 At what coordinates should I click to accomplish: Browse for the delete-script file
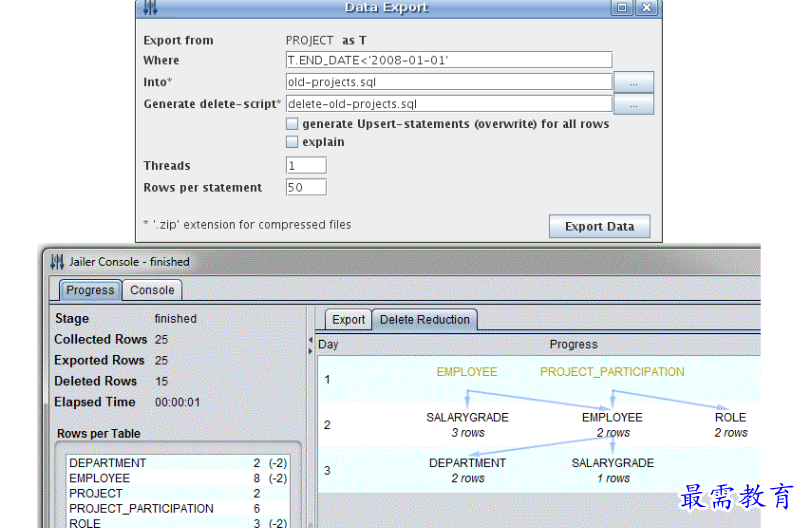[633, 104]
